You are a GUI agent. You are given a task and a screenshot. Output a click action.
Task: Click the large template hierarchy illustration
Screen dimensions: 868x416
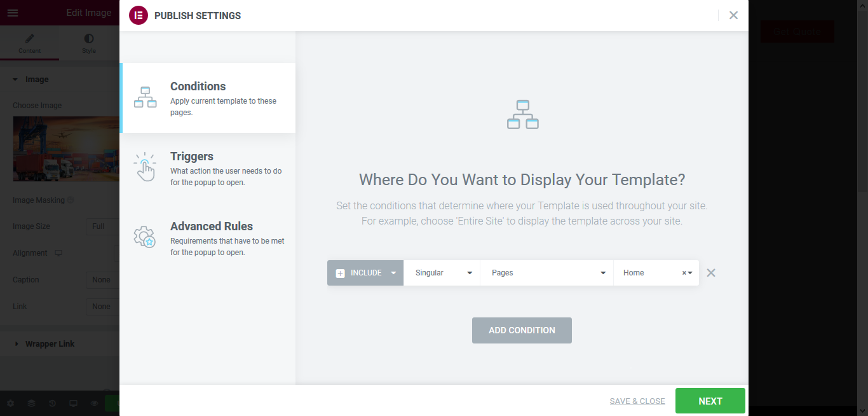[523, 114]
